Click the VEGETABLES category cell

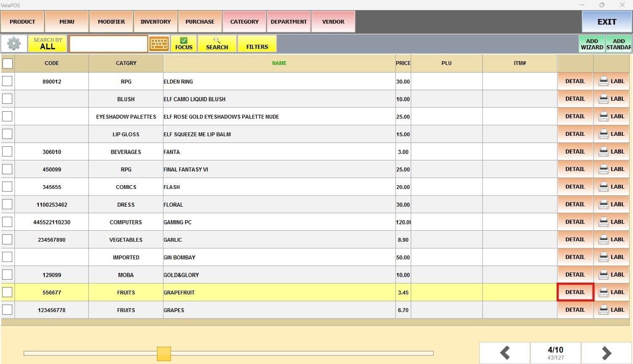click(x=126, y=240)
